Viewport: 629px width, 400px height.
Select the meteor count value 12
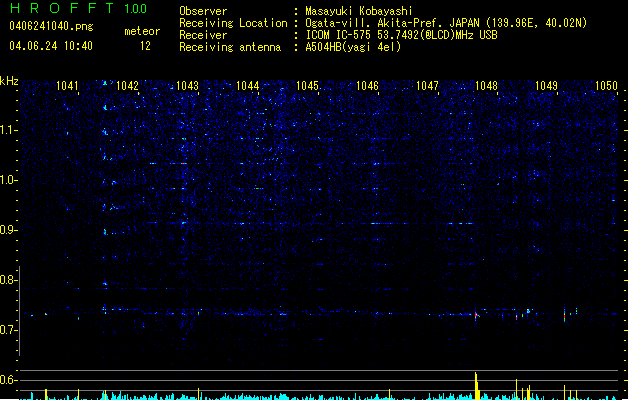click(x=145, y=46)
